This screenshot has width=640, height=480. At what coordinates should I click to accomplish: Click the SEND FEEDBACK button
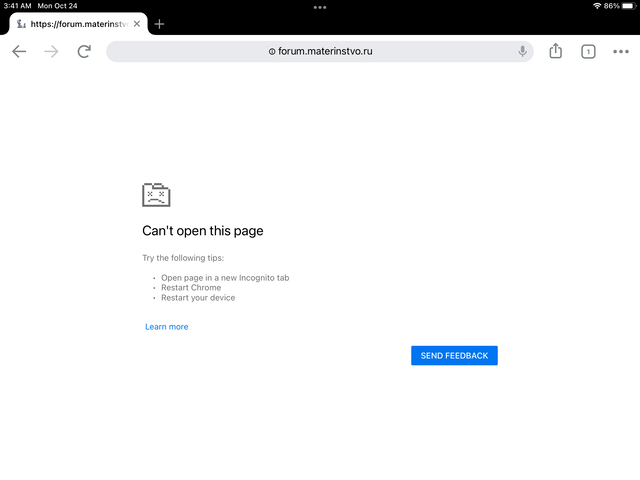point(454,356)
